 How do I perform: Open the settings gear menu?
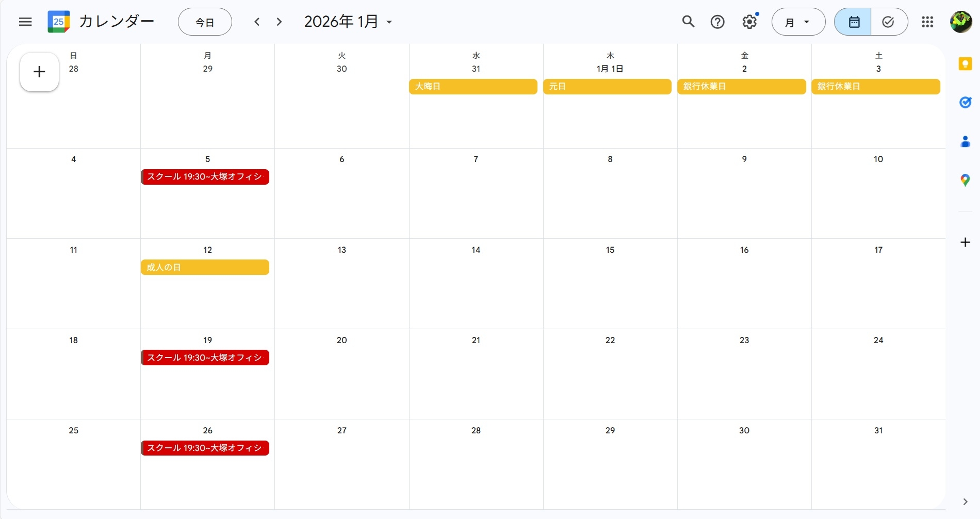(x=749, y=22)
